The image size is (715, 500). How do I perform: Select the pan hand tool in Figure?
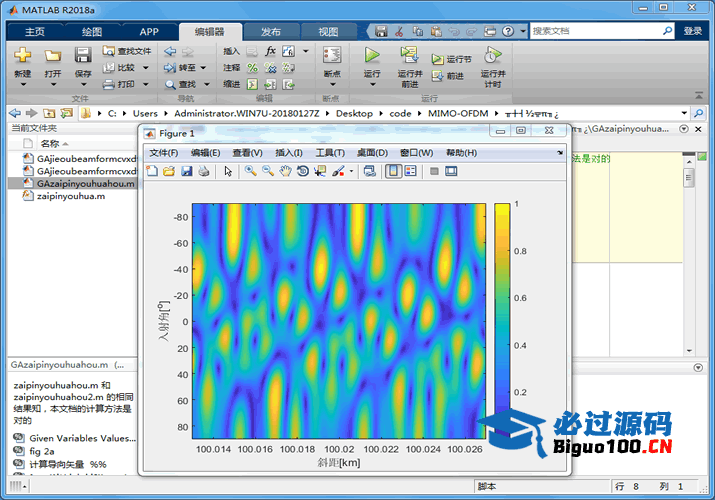(285, 171)
